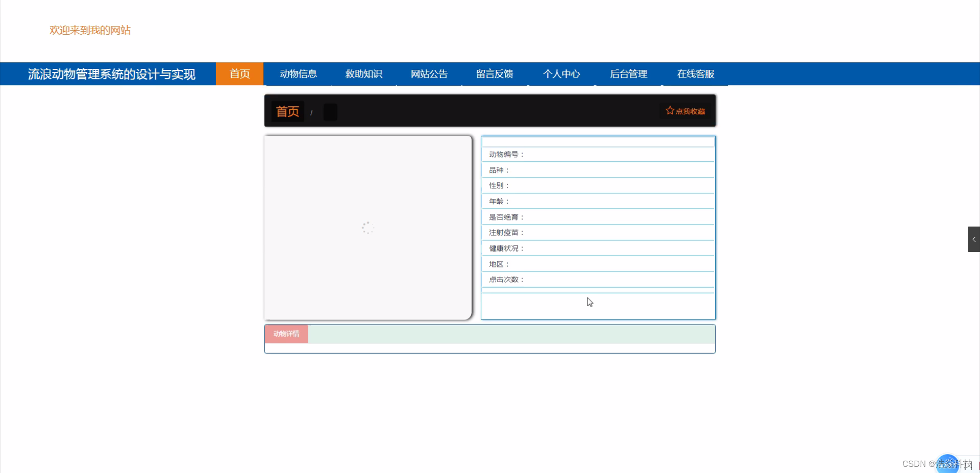Image resolution: width=980 pixels, height=473 pixels.
Task: Open the 救助知识 menu item
Action: tap(363, 74)
